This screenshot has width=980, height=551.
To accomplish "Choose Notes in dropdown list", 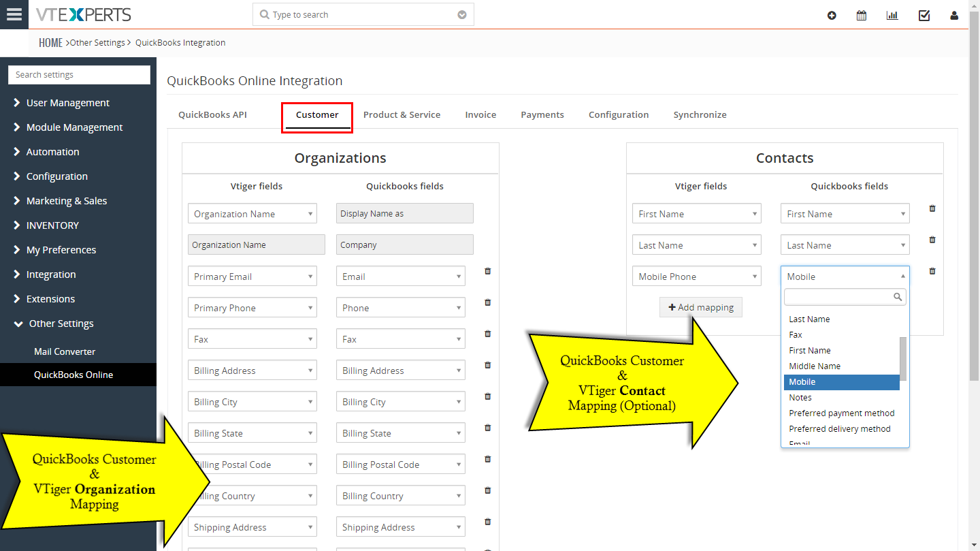I will coord(842,397).
